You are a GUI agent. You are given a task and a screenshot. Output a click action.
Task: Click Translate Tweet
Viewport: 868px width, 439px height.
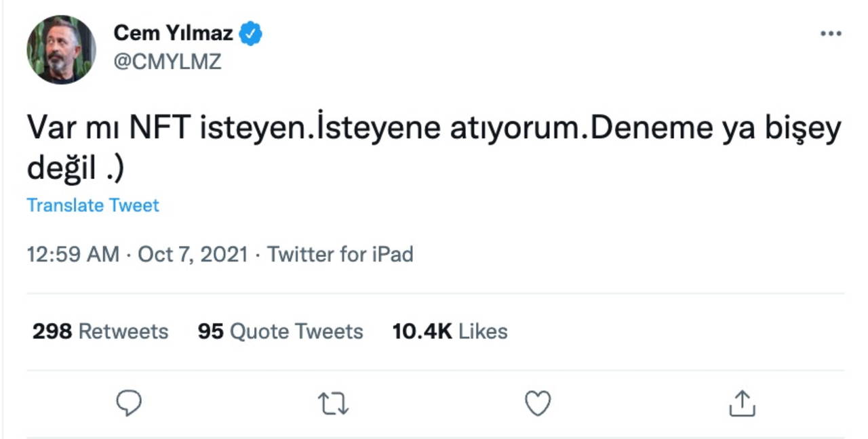click(93, 205)
